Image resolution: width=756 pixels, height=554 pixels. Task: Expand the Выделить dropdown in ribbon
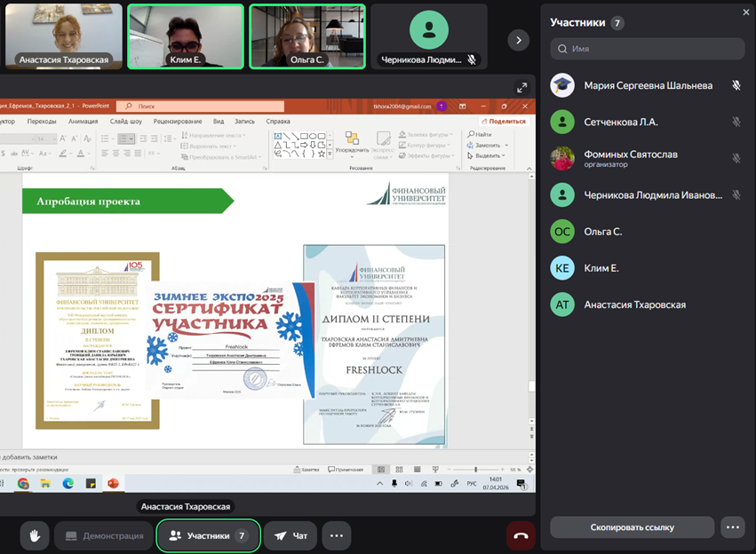486,155
